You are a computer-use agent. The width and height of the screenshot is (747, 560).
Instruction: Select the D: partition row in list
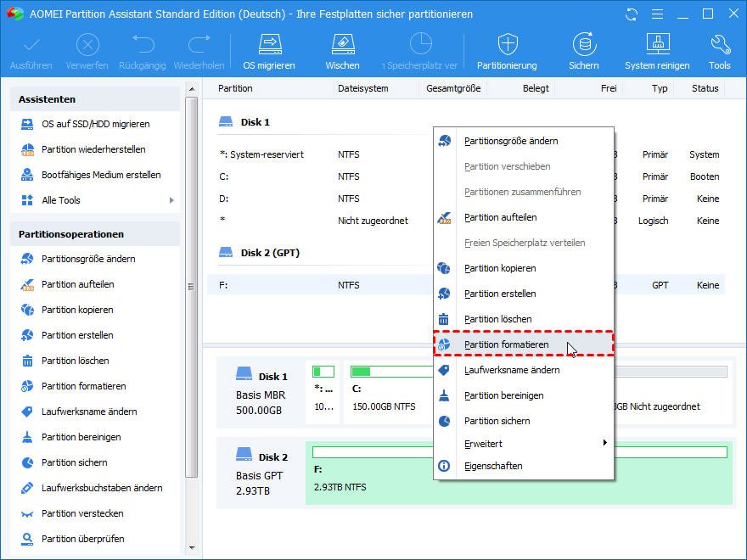[466, 199]
